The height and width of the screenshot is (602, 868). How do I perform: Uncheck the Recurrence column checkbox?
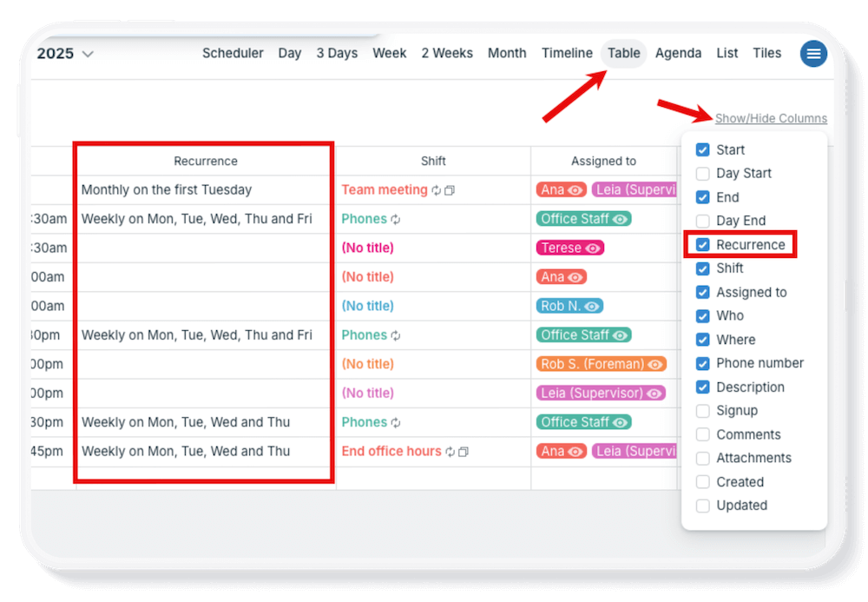(x=703, y=245)
